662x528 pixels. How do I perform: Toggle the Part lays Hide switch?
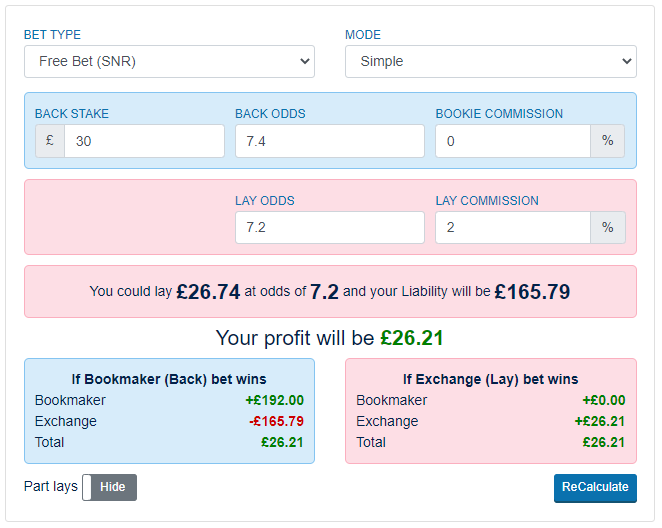coord(109,487)
